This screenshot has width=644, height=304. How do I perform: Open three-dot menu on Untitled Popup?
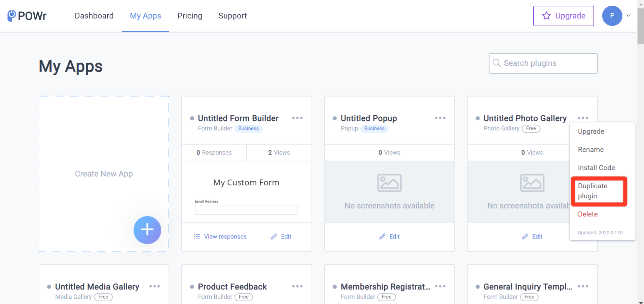[x=440, y=118]
